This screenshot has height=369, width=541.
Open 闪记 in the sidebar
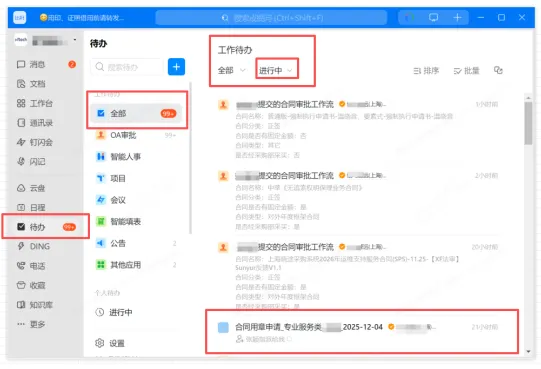tap(45, 162)
